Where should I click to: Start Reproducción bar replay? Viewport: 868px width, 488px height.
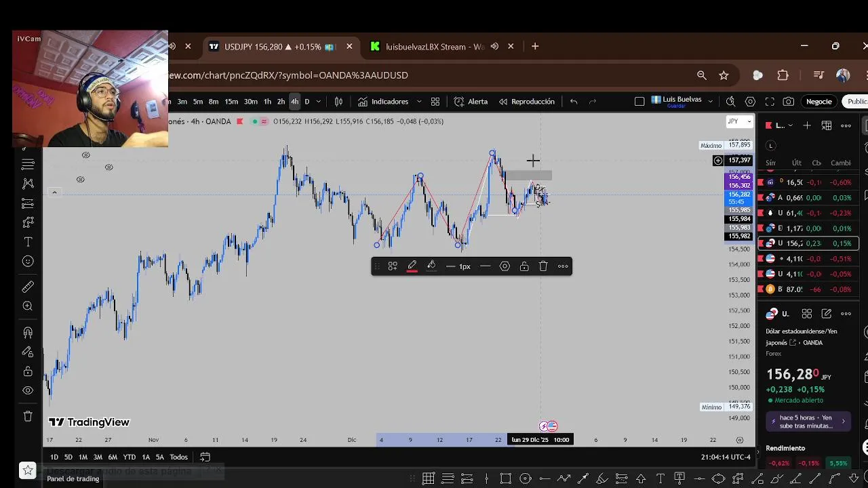[x=526, y=102]
